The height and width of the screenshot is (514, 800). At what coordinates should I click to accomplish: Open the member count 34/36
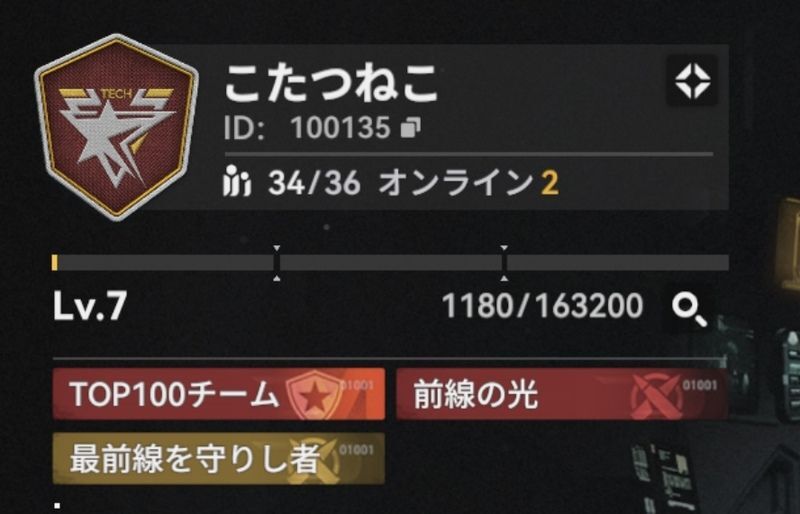click(x=314, y=182)
